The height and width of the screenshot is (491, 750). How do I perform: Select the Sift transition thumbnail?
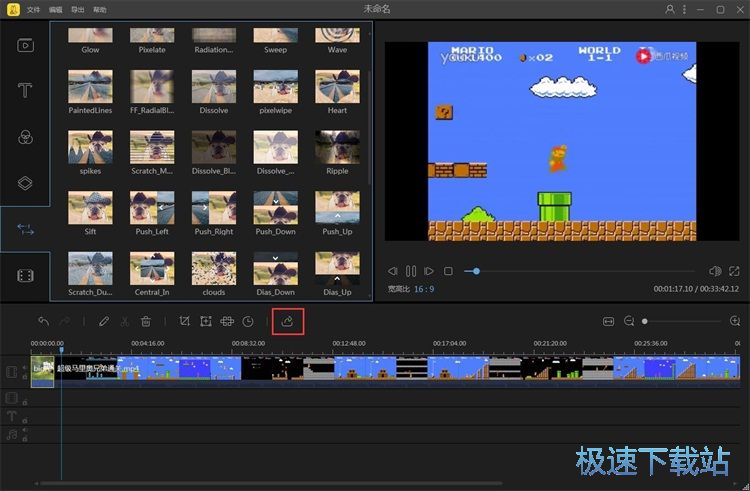click(90, 208)
